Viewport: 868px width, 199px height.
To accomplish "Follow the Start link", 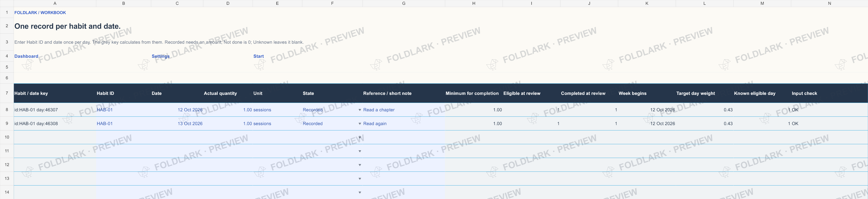I will 259,56.
